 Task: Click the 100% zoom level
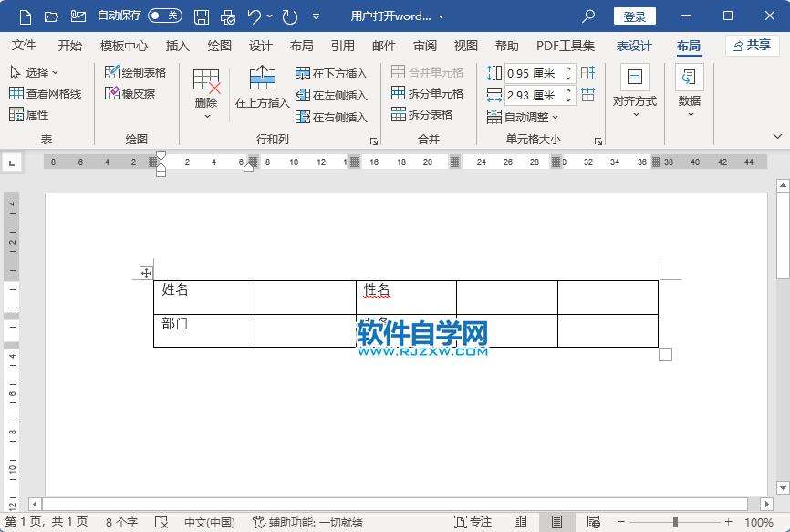(759, 522)
